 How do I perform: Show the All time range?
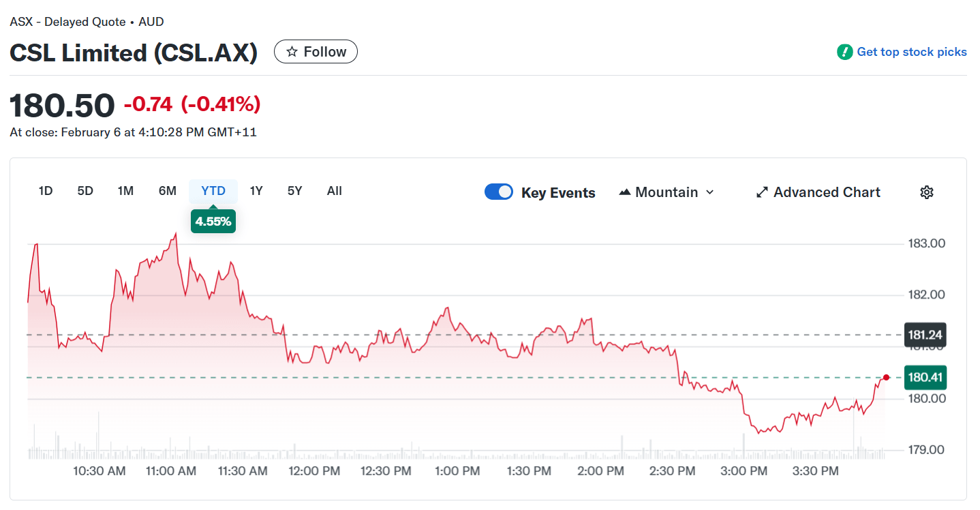click(x=334, y=191)
